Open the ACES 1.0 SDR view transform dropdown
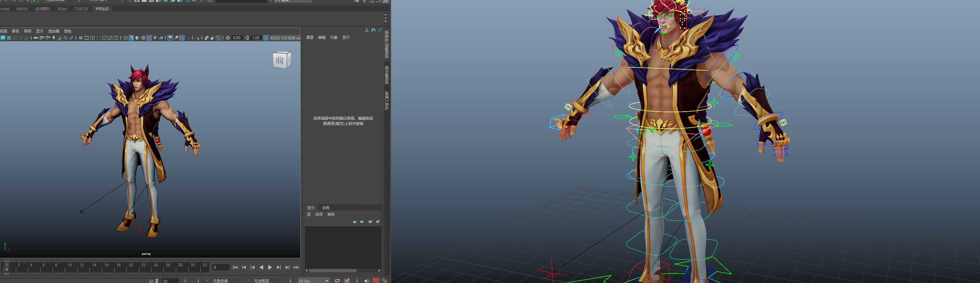980x283 pixels. [285, 38]
